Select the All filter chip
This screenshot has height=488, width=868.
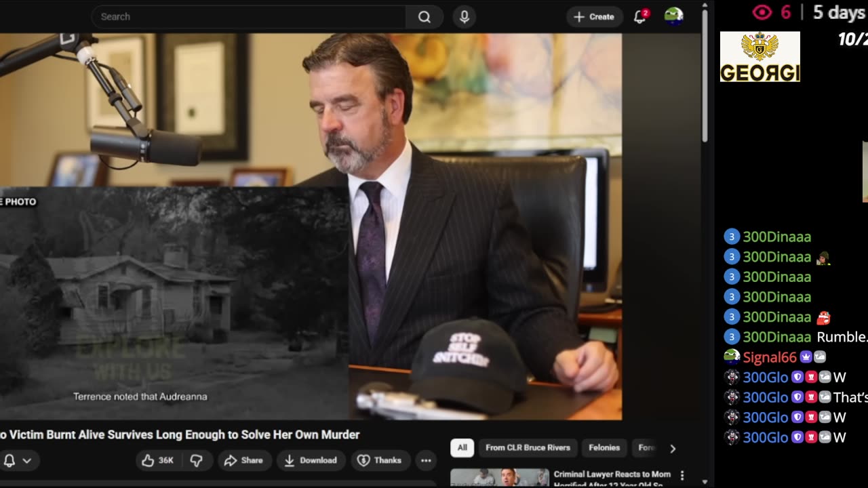click(x=462, y=447)
